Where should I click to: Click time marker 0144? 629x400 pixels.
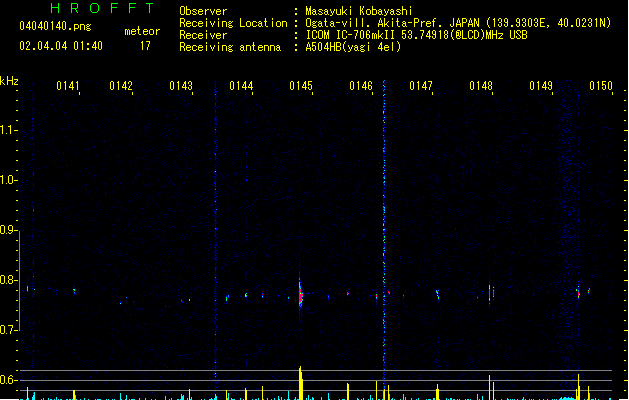coord(241,86)
